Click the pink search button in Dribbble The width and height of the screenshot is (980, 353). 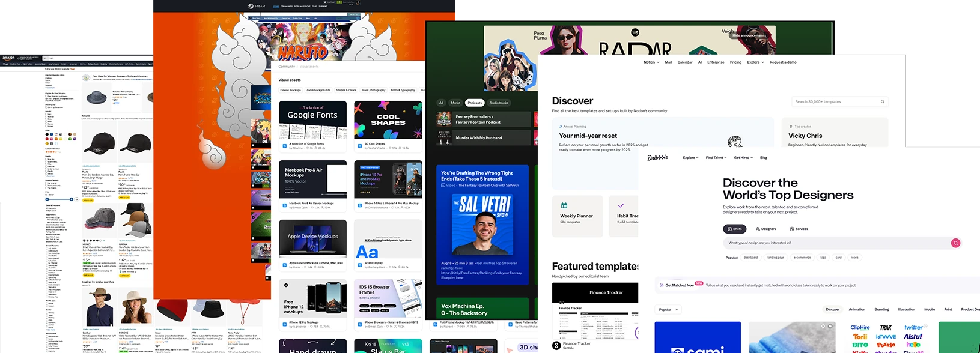pos(955,243)
